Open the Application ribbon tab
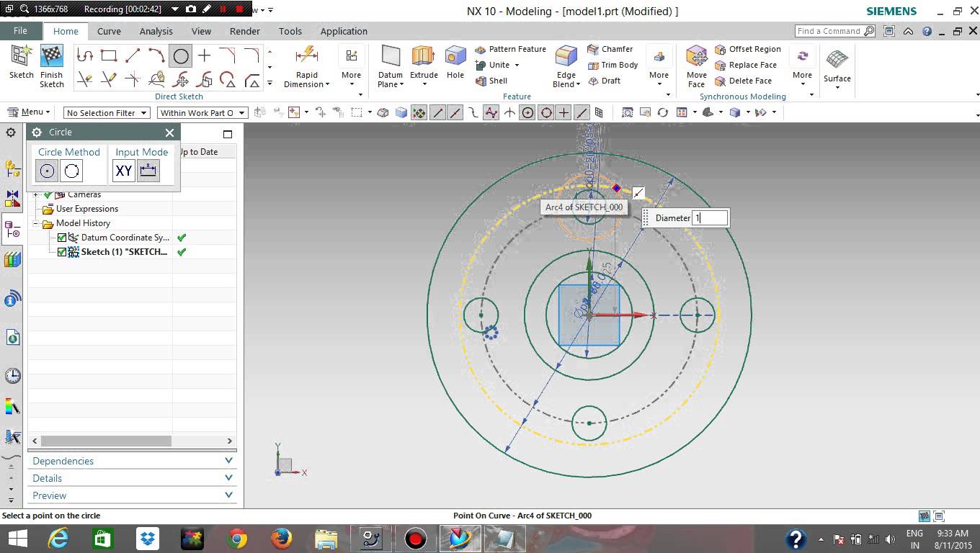 pyautogui.click(x=344, y=31)
